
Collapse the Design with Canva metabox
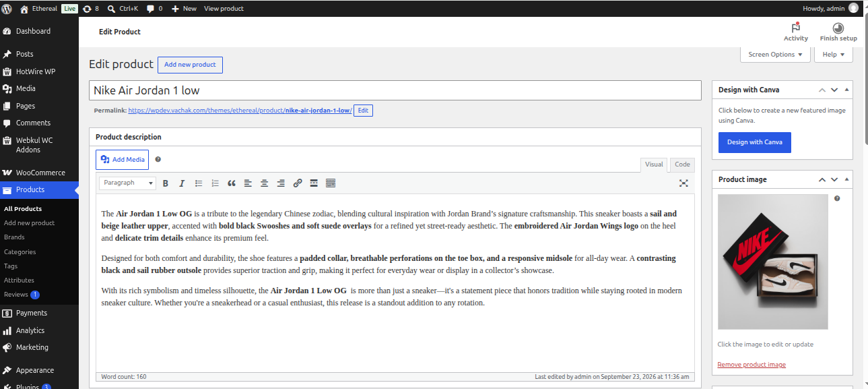click(x=846, y=90)
